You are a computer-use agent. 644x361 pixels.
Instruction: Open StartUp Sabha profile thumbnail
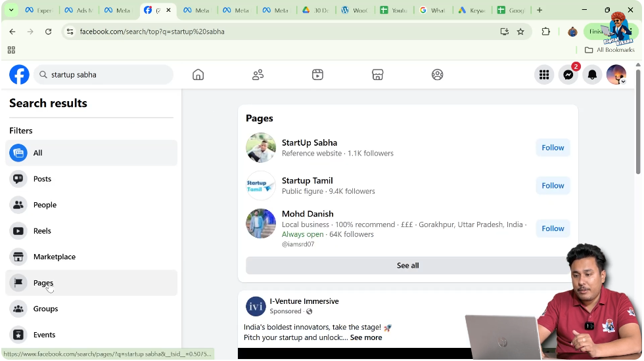(261, 148)
